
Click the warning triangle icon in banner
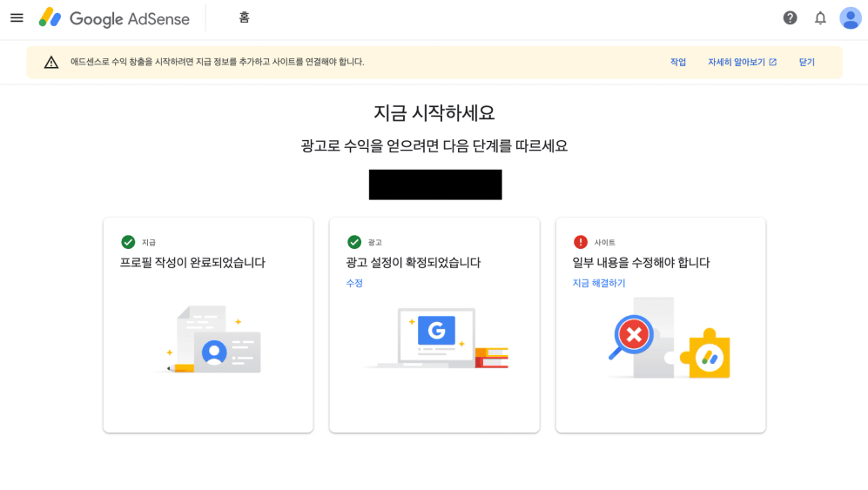(51, 63)
